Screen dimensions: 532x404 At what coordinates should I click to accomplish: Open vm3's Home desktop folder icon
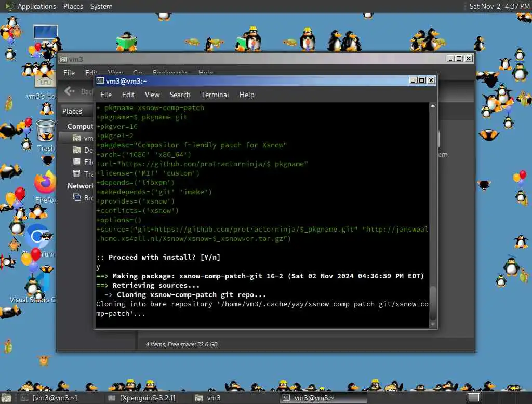pyautogui.click(x=45, y=80)
